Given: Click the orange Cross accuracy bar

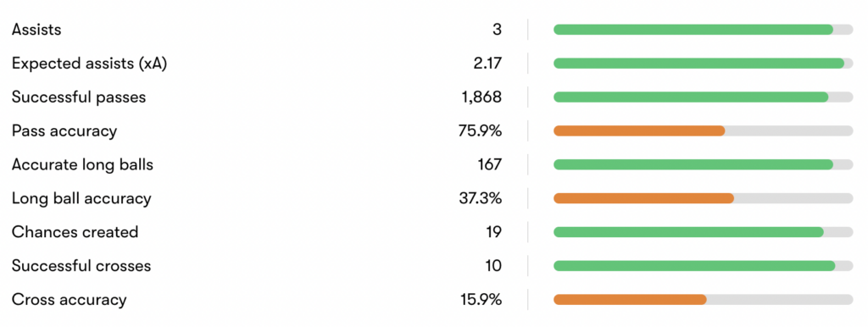Looking at the screenshot, I should 630,299.
